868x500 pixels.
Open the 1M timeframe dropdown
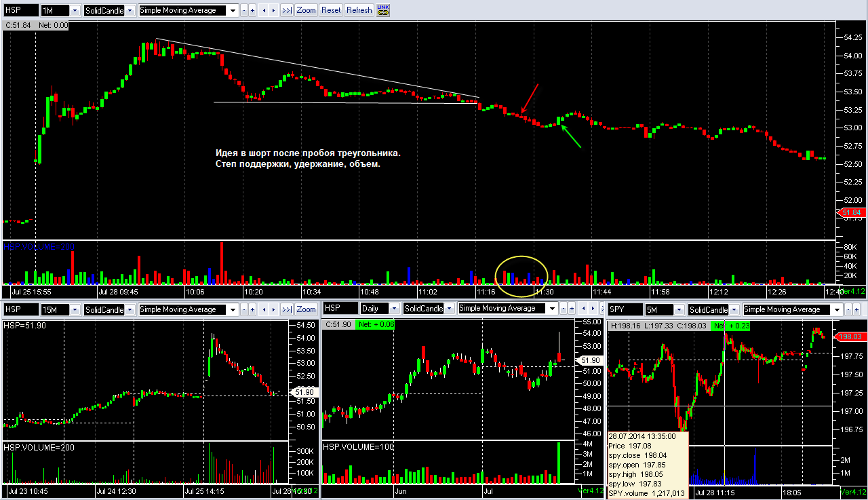pyautogui.click(x=75, y=11)
